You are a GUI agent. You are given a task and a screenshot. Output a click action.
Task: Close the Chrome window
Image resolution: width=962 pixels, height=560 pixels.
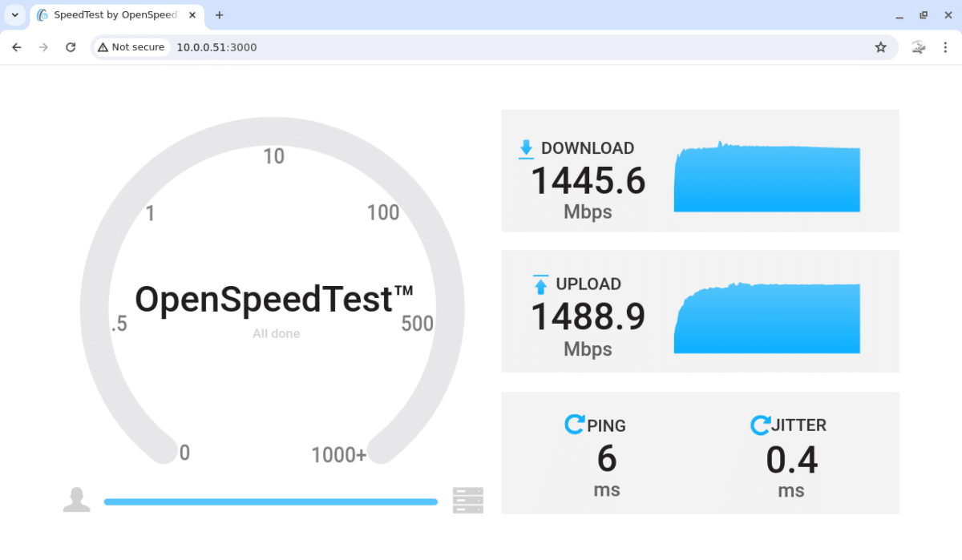(947, 15)
